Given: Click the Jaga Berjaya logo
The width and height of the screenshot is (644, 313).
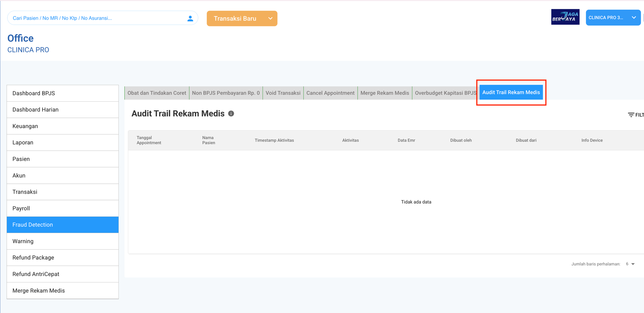Looking at the screenshot, I should [x=565, y=17].
